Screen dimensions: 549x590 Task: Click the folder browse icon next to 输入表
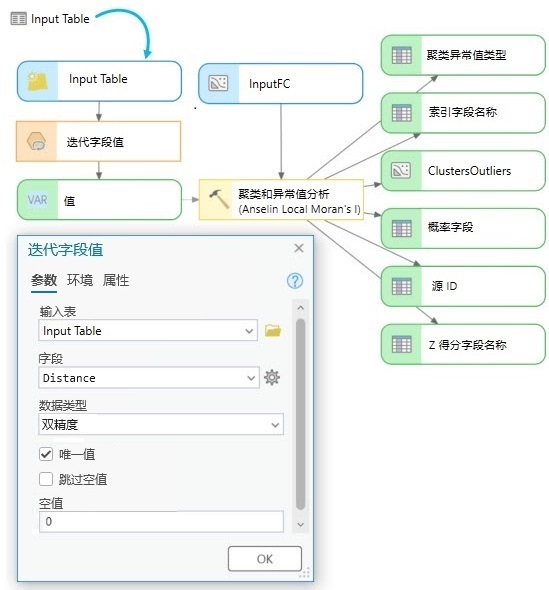[x=273, y=330]
